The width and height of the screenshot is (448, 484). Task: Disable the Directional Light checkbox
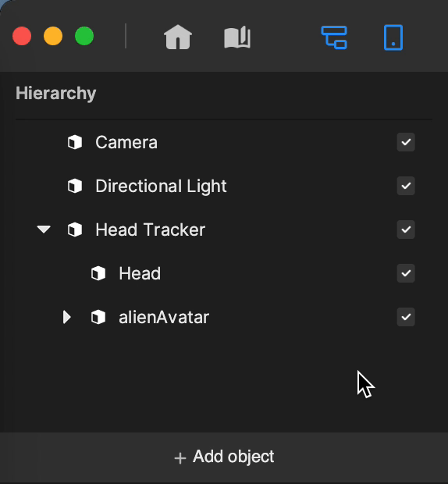[x=406, y=186]
